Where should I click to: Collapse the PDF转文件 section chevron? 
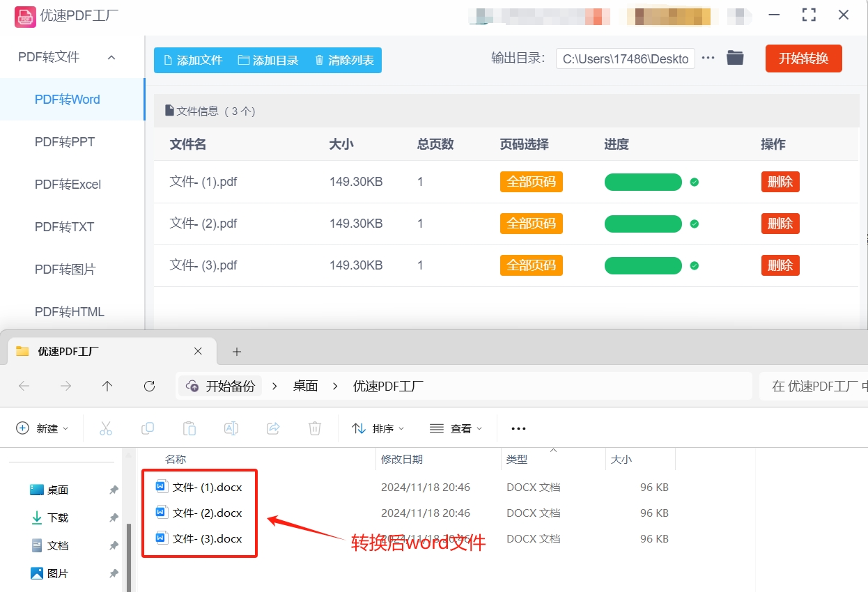[x=111, y=56]
